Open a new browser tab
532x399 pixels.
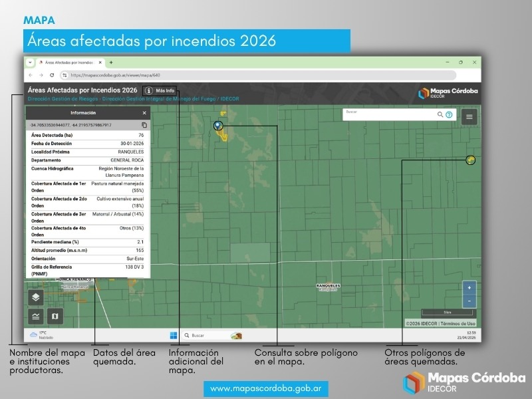pos(111,62)
